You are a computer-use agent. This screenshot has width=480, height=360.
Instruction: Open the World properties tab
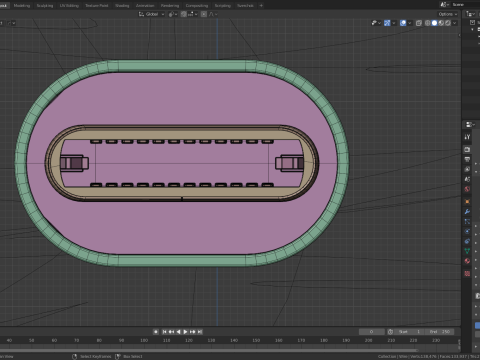tap(467, 189)
